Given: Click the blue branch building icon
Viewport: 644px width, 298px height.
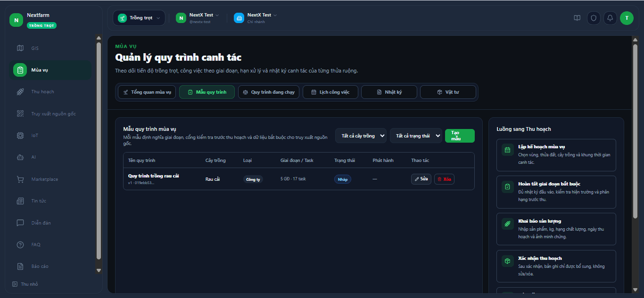Looking at the screenshot, I should pyautogui.click(x=239, y=18).
